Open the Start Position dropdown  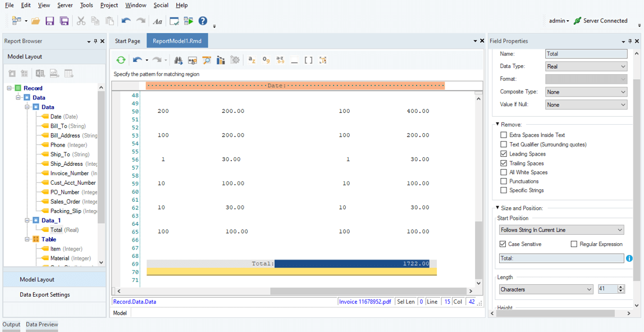click(x=561, y=230)
